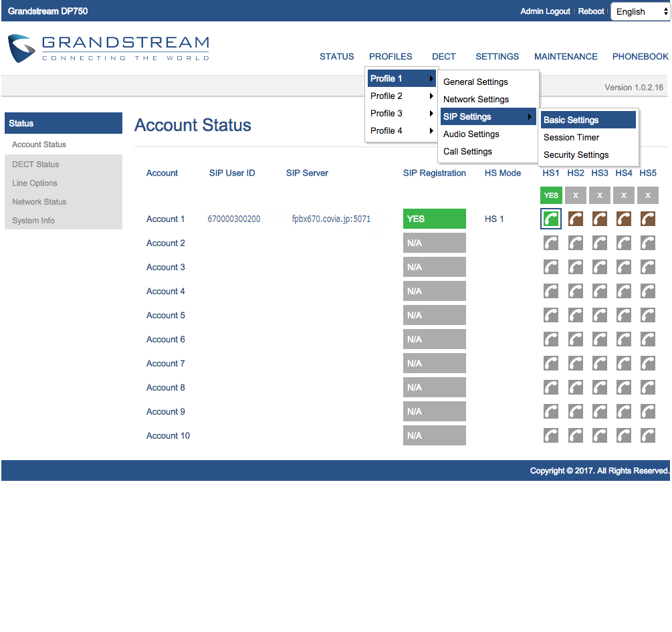Click the Reboot link

pos(591,11)
